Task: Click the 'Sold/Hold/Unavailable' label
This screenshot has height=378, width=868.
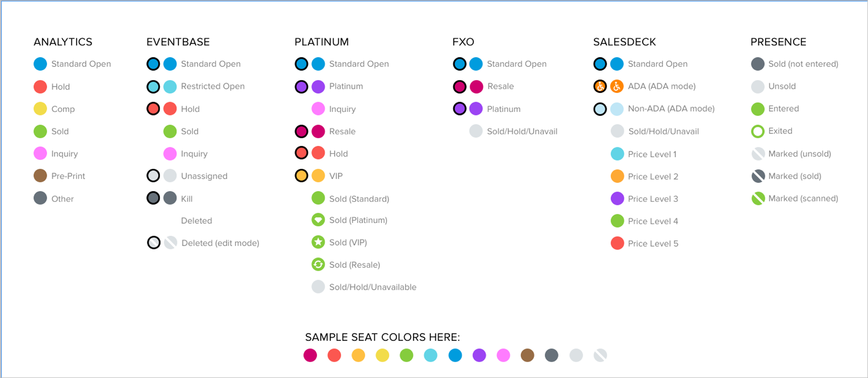Action: [x=373, y=287]
